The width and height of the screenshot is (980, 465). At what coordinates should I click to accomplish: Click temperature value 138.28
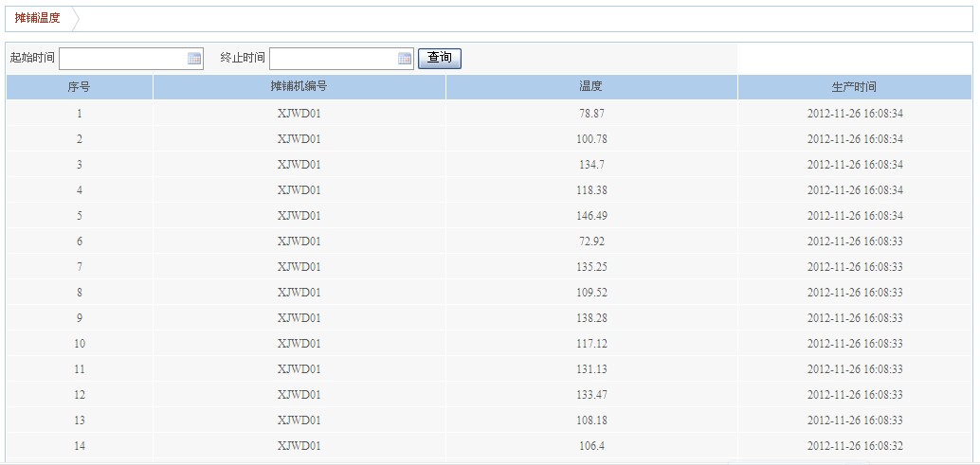click(590, 318)
